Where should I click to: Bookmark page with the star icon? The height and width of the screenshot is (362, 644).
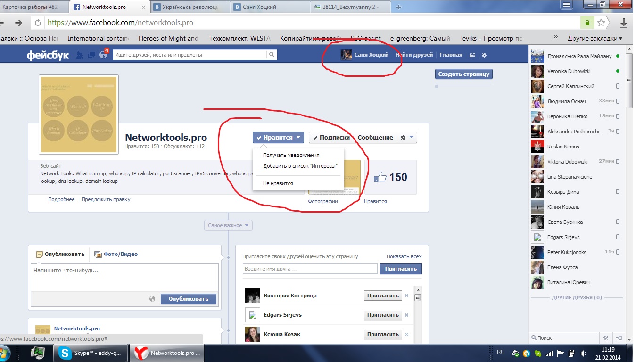pos(601,23)
